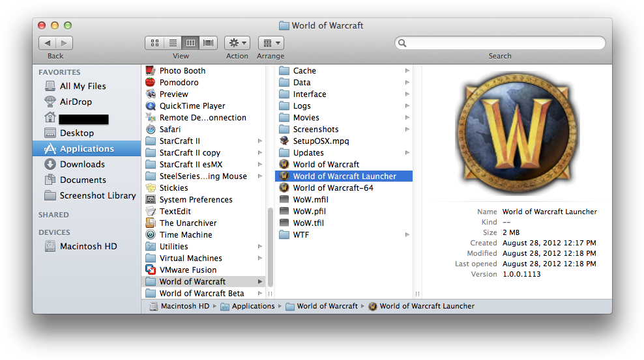
Task: Select QuickTime Player app icon
Action: pos(151,105)
